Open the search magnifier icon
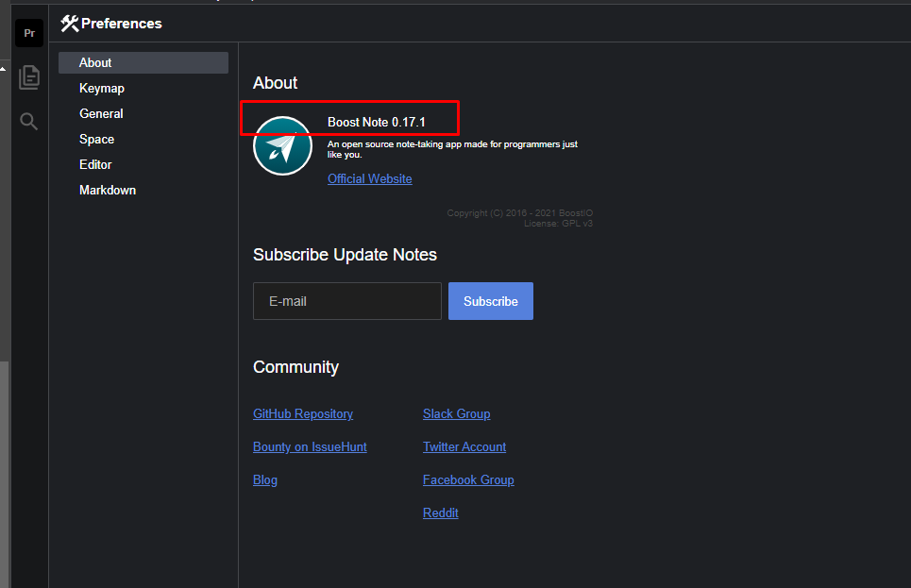Viewport: 911px width, 588px height. click(x=28, y=122)
